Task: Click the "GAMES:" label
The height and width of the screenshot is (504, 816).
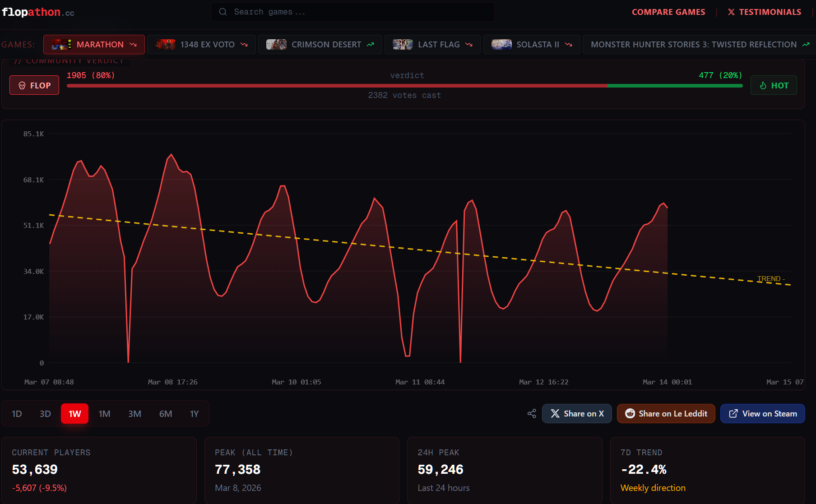Action: [x=18, y=45]
